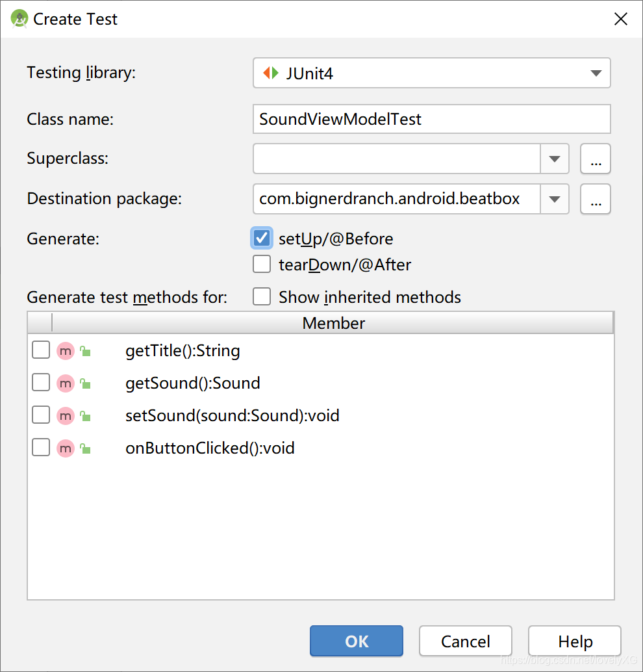This screenshot has width=643, height=672.
Task: Click the Android Studio icon in title bar
Action: click(x=19, y=19)
